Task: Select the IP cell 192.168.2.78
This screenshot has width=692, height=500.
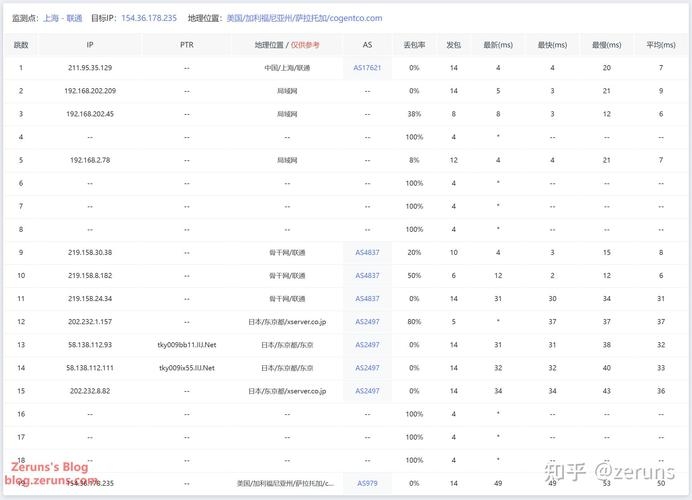Action: tap(90, 160)
